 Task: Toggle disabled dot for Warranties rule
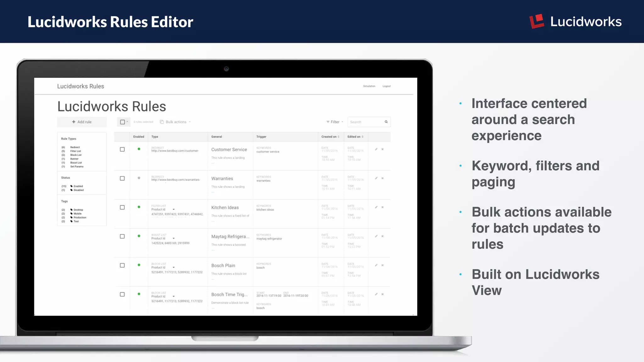[139, 178]
